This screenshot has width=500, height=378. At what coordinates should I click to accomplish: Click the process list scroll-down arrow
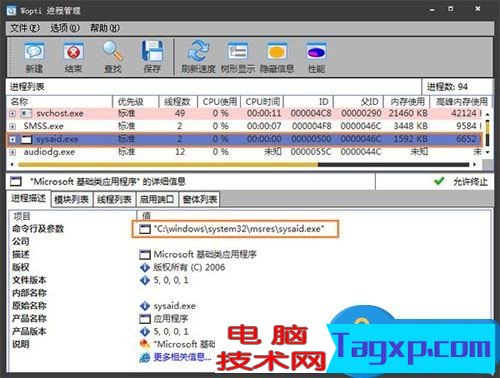(x=487, y=152)
